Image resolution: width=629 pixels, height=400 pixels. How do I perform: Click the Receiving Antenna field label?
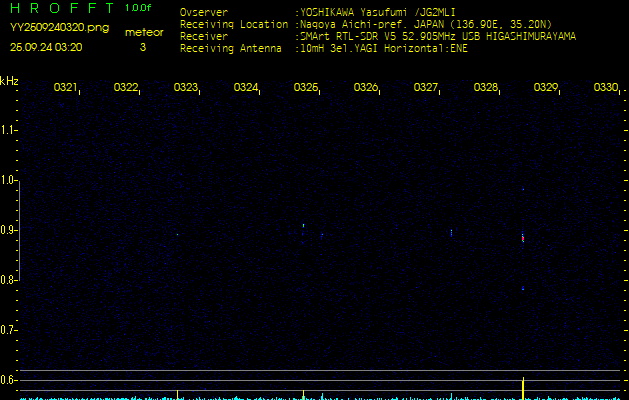coord(231,49)
